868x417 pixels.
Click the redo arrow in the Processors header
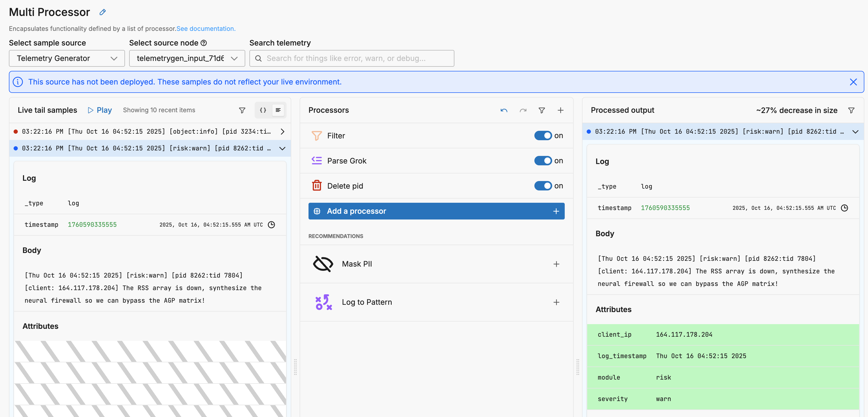pos(523,110)
